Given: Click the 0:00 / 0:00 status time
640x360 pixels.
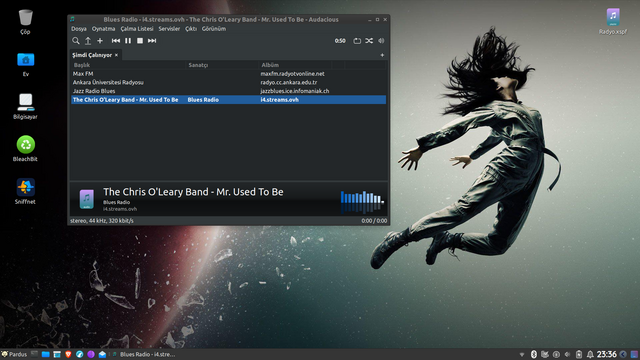Looking at the screenshot, I should click(x=374, y=221).
